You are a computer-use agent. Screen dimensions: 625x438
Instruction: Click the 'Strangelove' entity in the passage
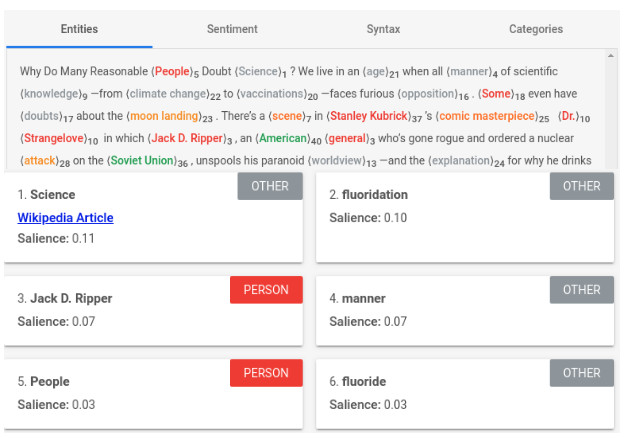54,138
